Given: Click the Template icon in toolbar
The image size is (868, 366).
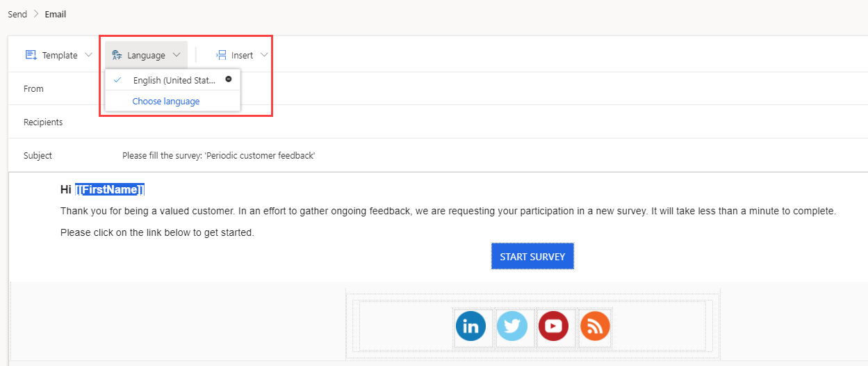Looking at the screenshot, I should pyautogui.click(x=31, y=55).
